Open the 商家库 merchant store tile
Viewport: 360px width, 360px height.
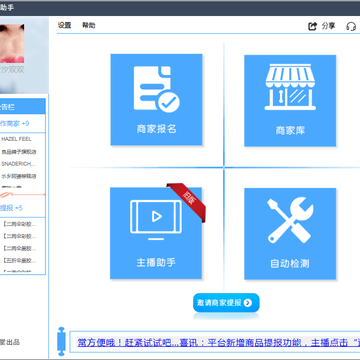[290, 101]
